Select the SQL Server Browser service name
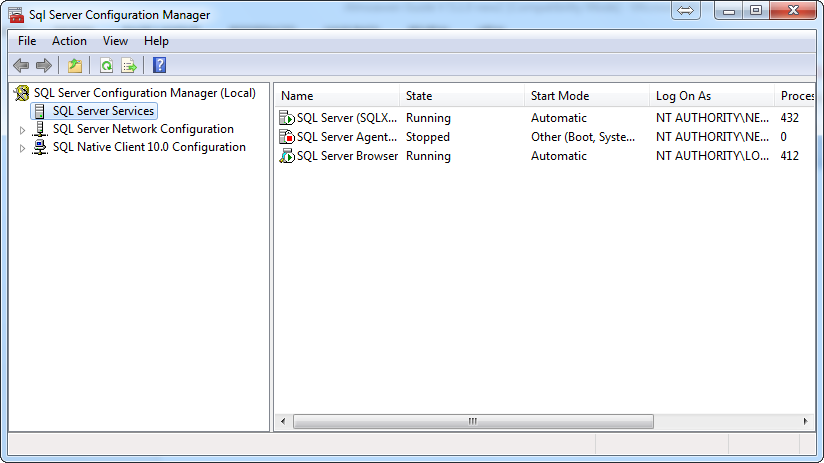This screenshot has height=463, width=824. coord(347,156)
